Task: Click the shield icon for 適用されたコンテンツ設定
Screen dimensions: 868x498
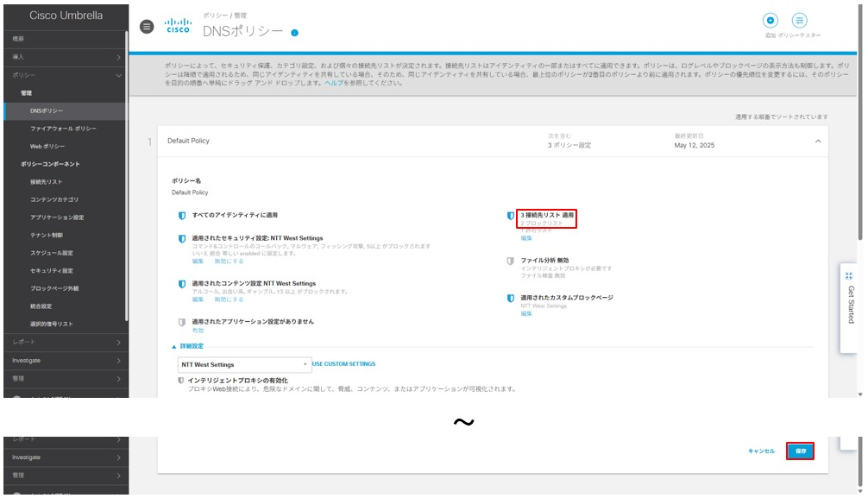Action: [181, 284]
